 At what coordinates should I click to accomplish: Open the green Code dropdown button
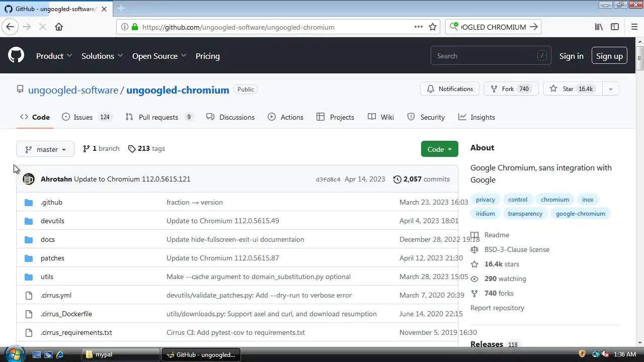point(440,149)
